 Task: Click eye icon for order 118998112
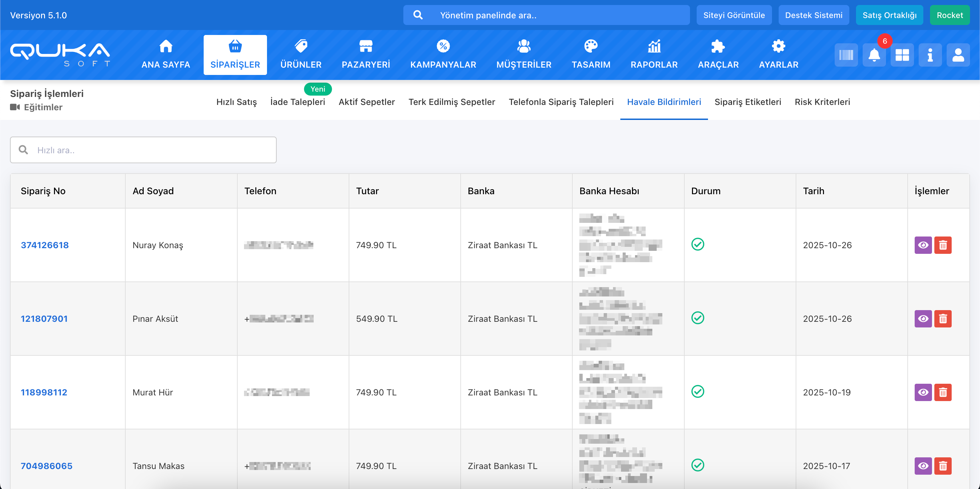click(x=923, y=392)
